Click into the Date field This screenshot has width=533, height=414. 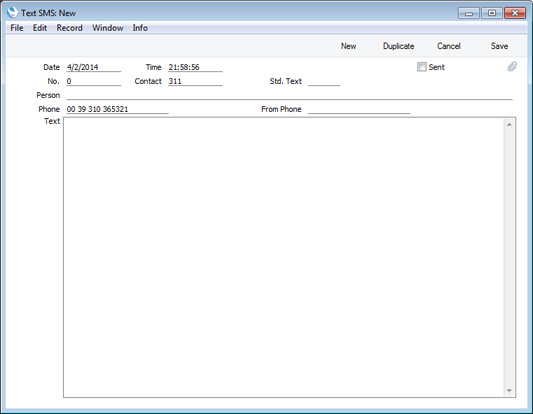[x=93, y=67]
